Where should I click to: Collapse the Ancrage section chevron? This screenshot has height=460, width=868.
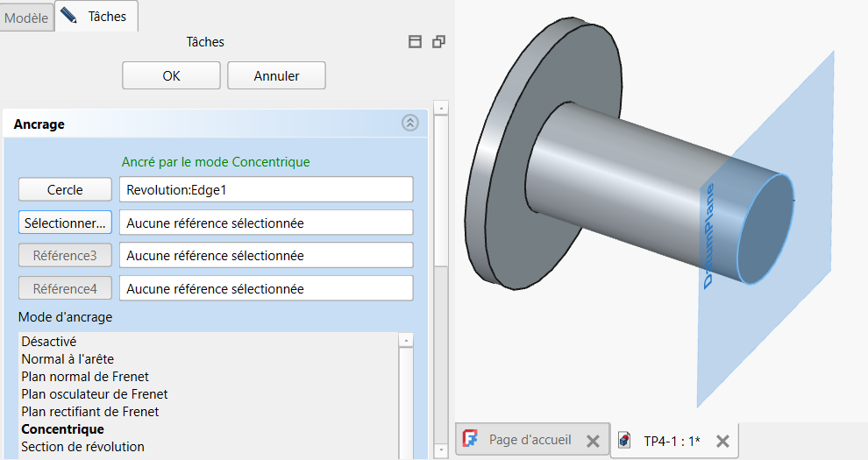point(409,124)
